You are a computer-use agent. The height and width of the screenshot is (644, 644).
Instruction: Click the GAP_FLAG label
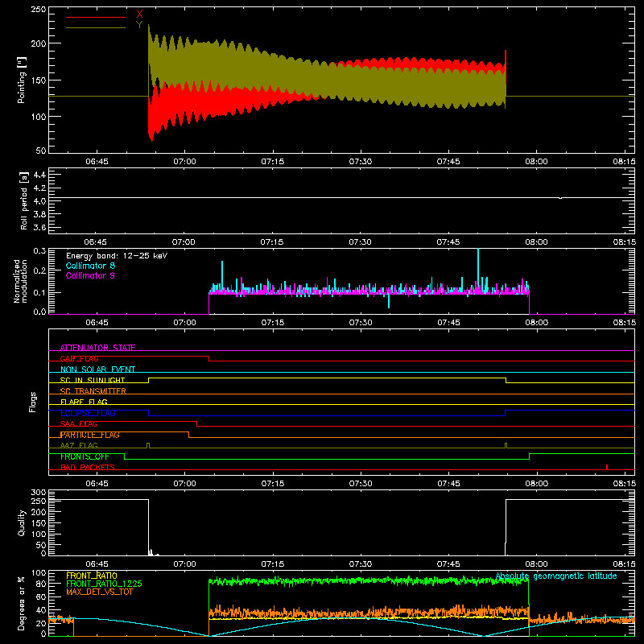(x=79, y=358)
